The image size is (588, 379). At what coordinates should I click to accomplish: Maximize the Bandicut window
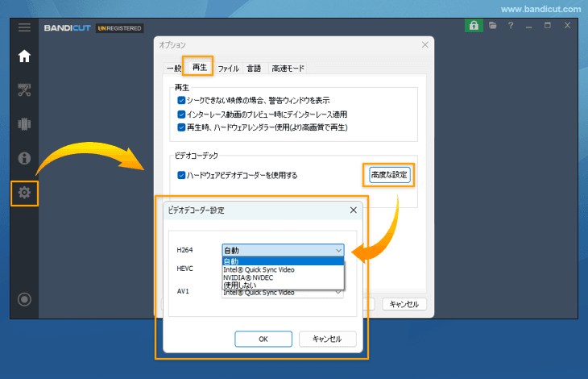pyautogui.click(x=548, y=26)
